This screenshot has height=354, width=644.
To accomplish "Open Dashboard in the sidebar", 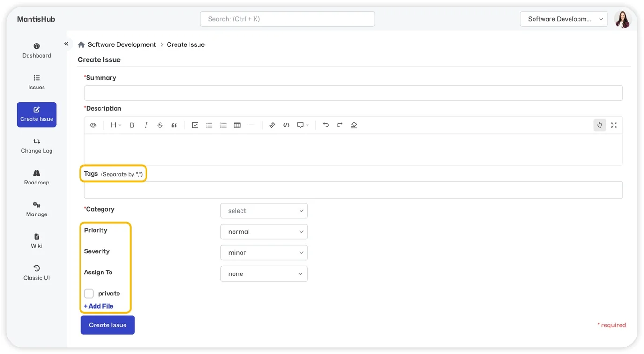I will point(37,51).
